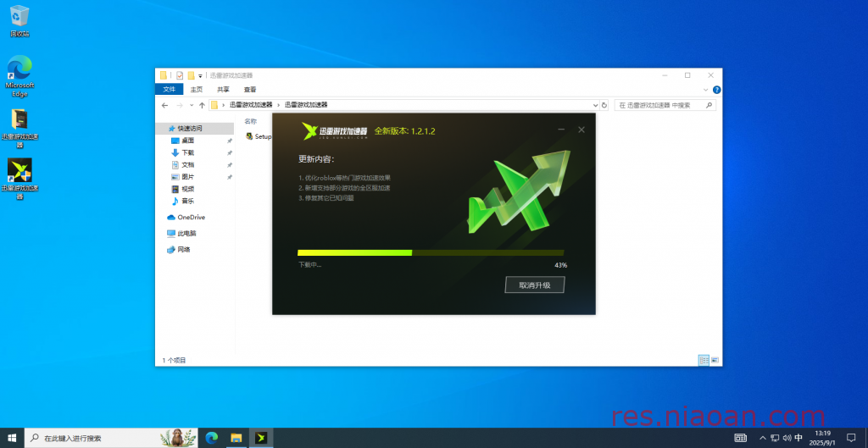Minimize the 迅雷游戏加速器 update dialog
The width and height of the screenshot is (868, 448).
coord(561,130)
